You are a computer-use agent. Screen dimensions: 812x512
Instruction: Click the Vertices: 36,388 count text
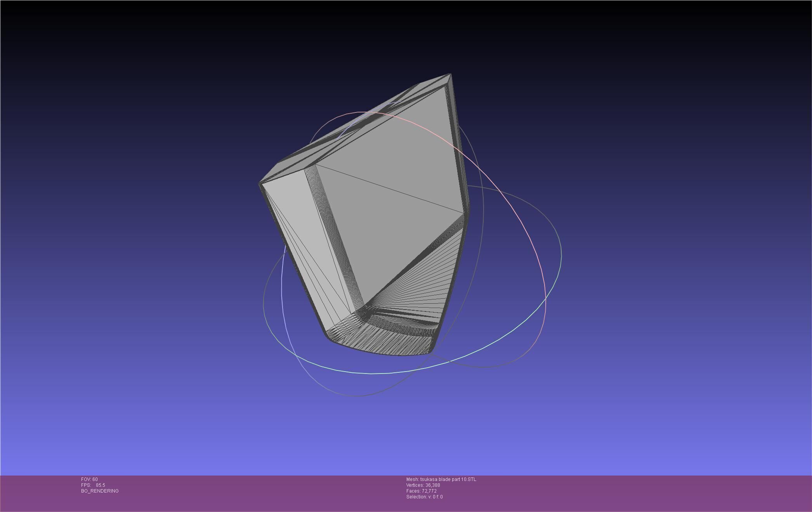point(423,485)
